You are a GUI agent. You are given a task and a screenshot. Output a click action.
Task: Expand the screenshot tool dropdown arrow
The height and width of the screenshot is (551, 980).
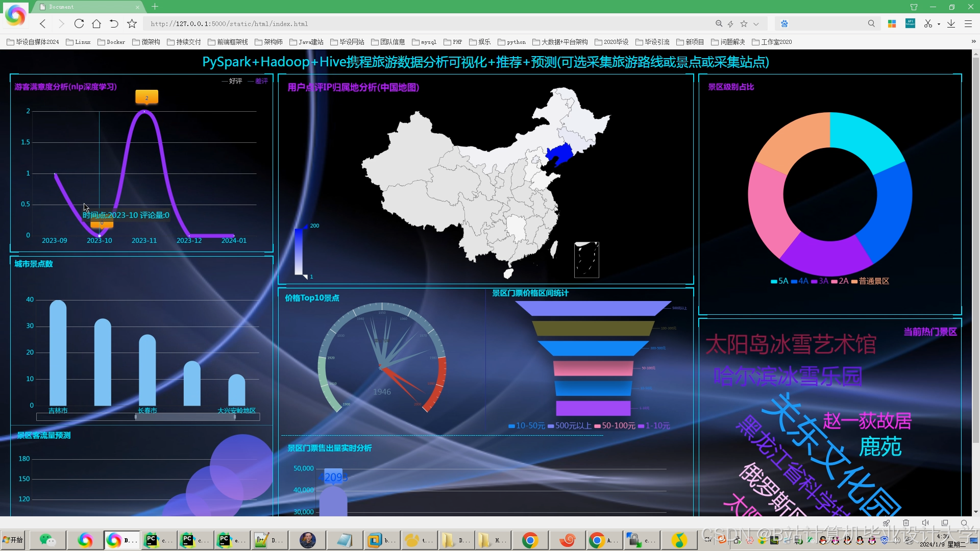[x=939, y=24]
